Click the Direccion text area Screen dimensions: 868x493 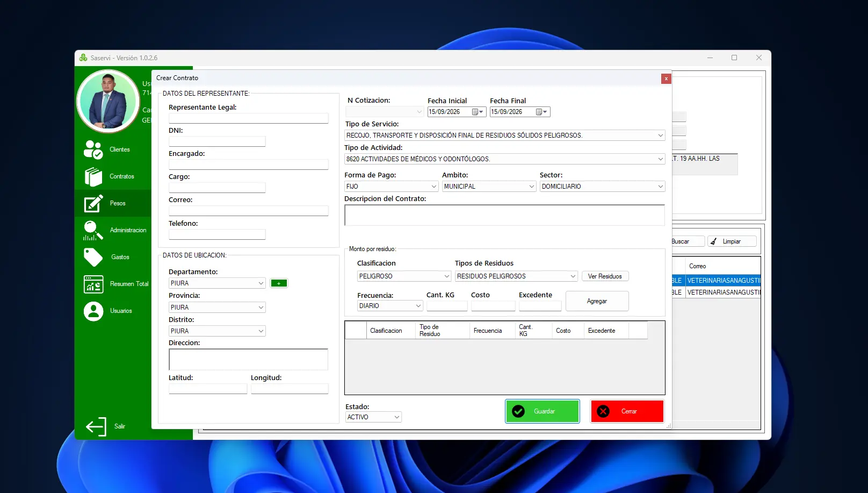pyautogui.click(x=248, y=360)
